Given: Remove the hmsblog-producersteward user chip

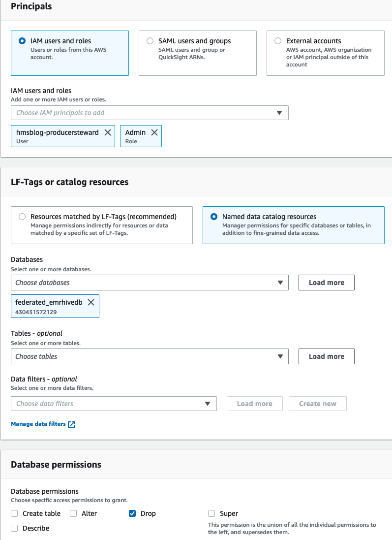Looking at the screenshot, I should click(108, 132).
